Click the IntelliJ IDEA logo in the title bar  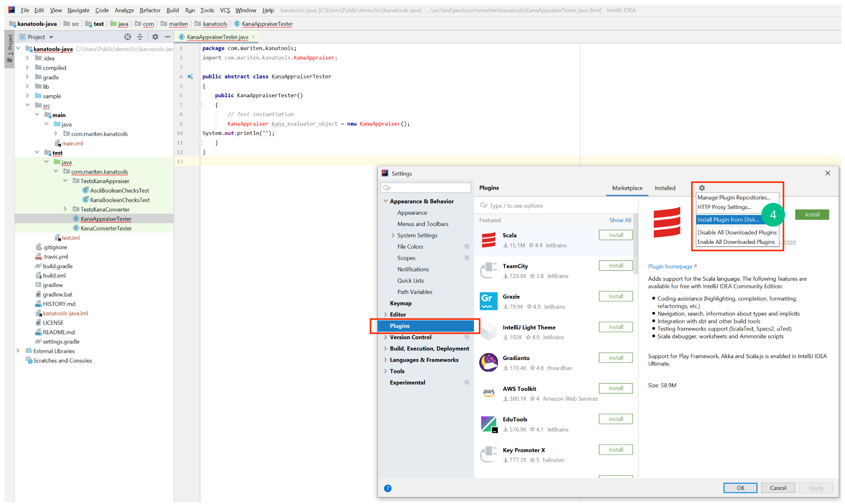click(11, 10)
